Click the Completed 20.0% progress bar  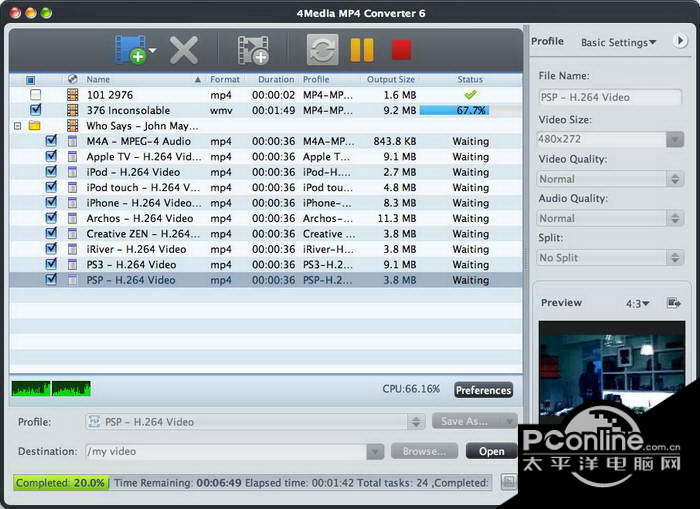[x=61, y=483]
